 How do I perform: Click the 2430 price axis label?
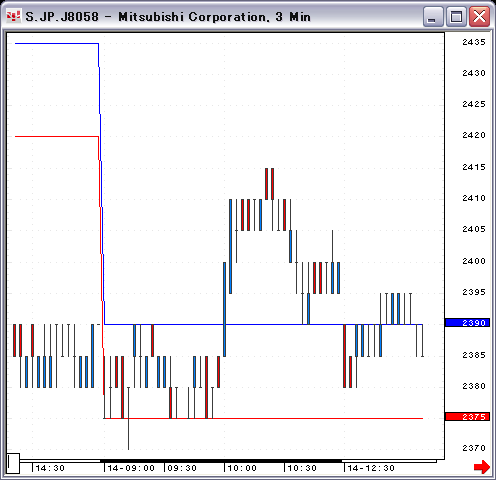(474, 73)
